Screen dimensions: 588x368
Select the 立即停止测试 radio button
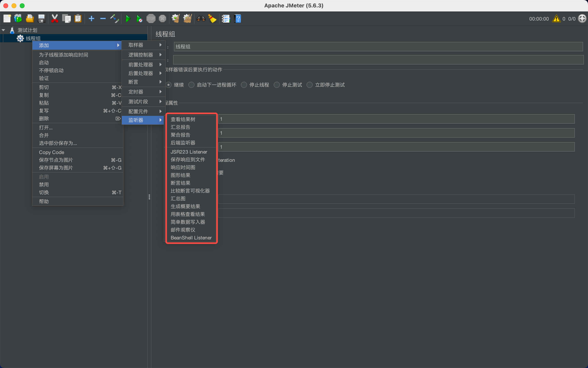tap(310, 85)
